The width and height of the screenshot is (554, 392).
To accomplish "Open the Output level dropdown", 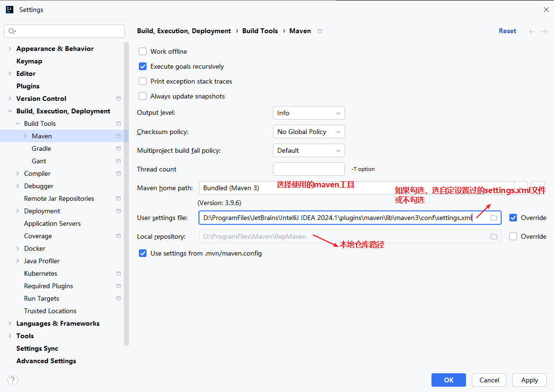I will click(x=309, y=113).
